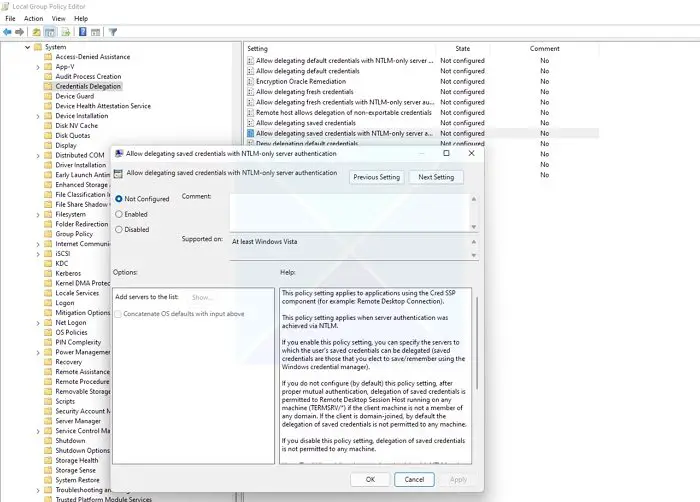Image resolution: width=700 pixels, height=502 pixels.
Task: Collapse the System tree node
Action: tap(28, 47)
